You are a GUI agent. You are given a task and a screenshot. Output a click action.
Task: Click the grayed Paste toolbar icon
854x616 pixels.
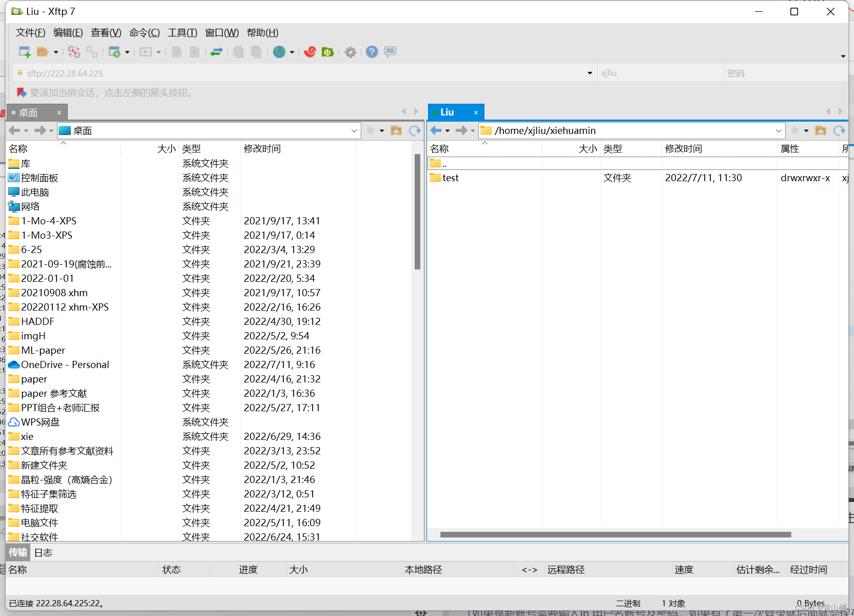click(257, 52)
